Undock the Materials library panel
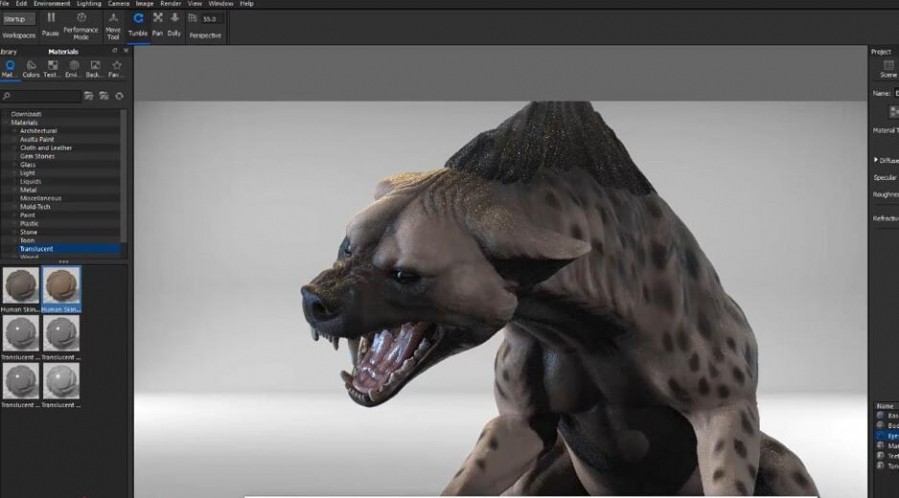The height and width of the screenshot is (498, 899). (x=115, y=51)
